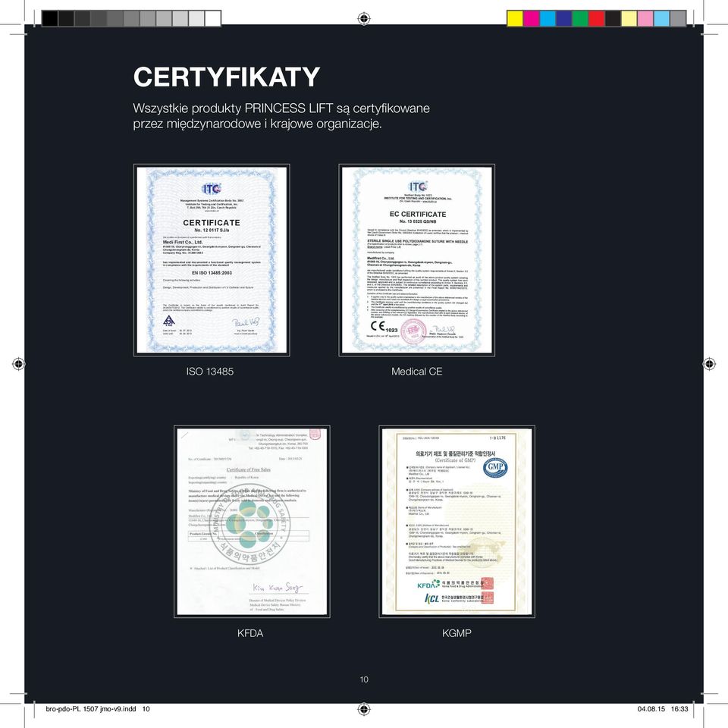This screenshot has width=728, height=728.
Task: Click the date stamp '04.08.15'
Action: coord(651,709)
